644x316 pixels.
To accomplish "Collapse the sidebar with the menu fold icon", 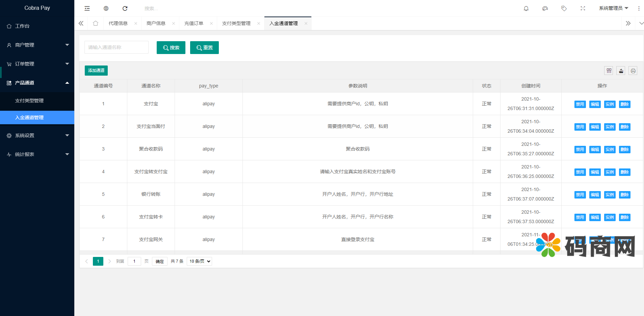I will tap(87, 8).
